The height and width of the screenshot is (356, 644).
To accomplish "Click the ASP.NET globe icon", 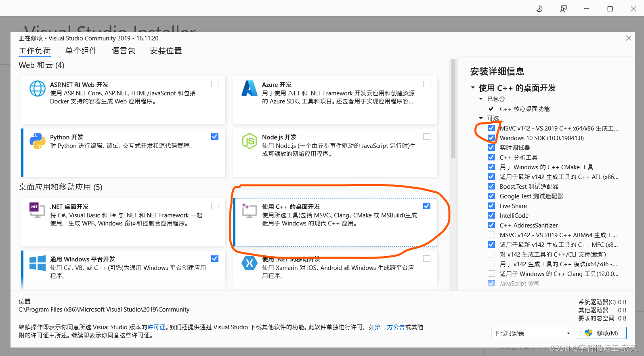I will pos(38,88).
